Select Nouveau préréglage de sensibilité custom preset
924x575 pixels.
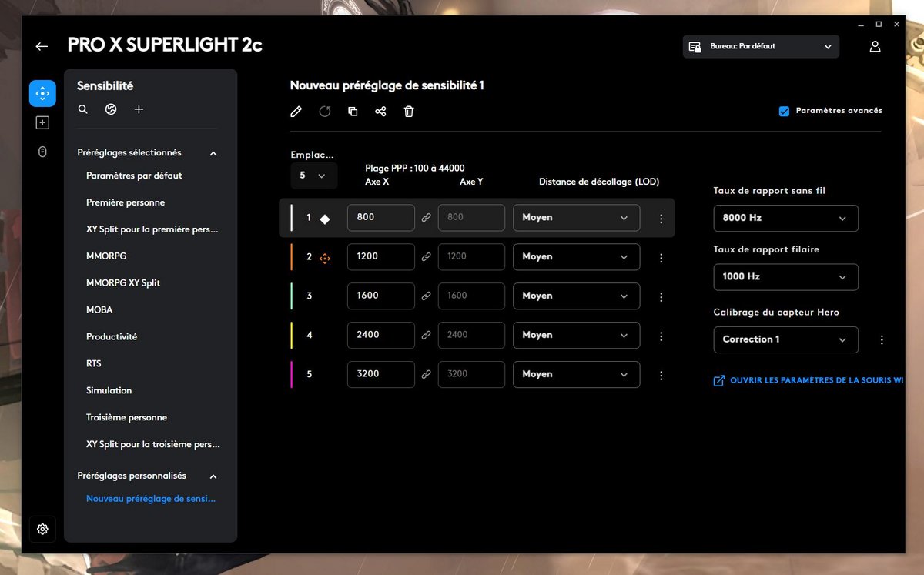pyautogui.click(x=151, y=499)
